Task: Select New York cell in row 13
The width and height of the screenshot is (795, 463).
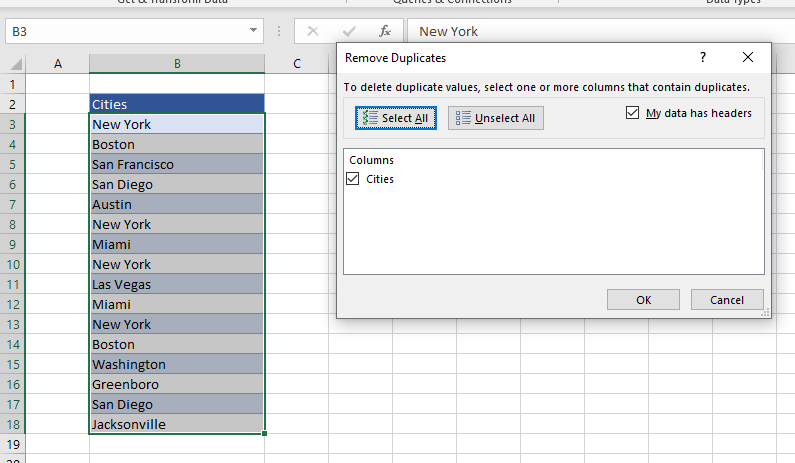Action: click(x=177, y=324)
